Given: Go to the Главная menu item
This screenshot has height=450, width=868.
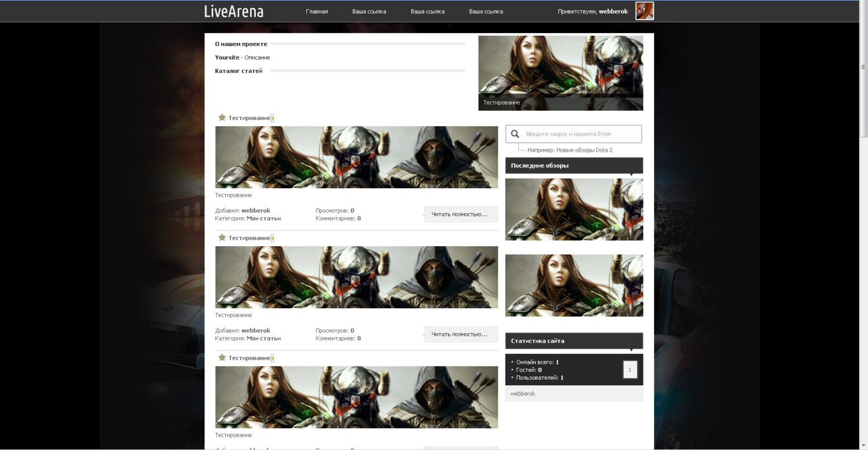Looking at the screenshot, I should coord(317,12).
